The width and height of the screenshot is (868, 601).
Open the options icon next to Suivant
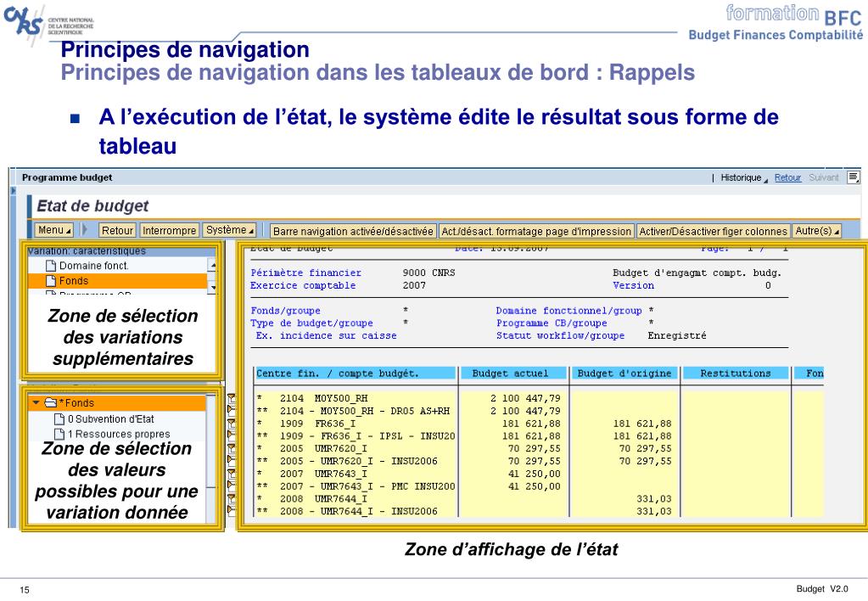click(x=854, y=177)
